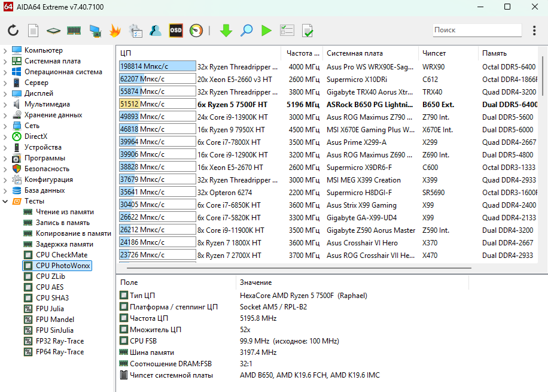The image size is (548, 392).
Task: Open the CPU CheckMate test
Action: click(62, 255)
